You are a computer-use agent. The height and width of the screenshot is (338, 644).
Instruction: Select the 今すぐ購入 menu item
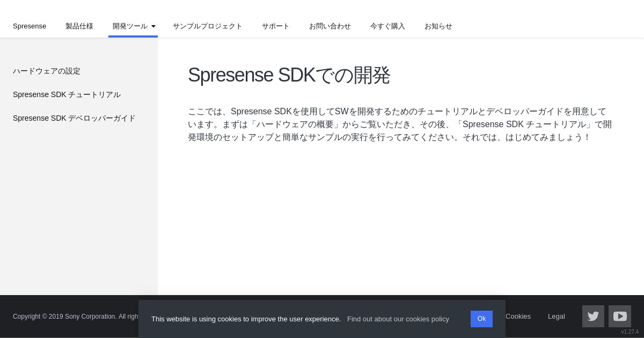387,26
